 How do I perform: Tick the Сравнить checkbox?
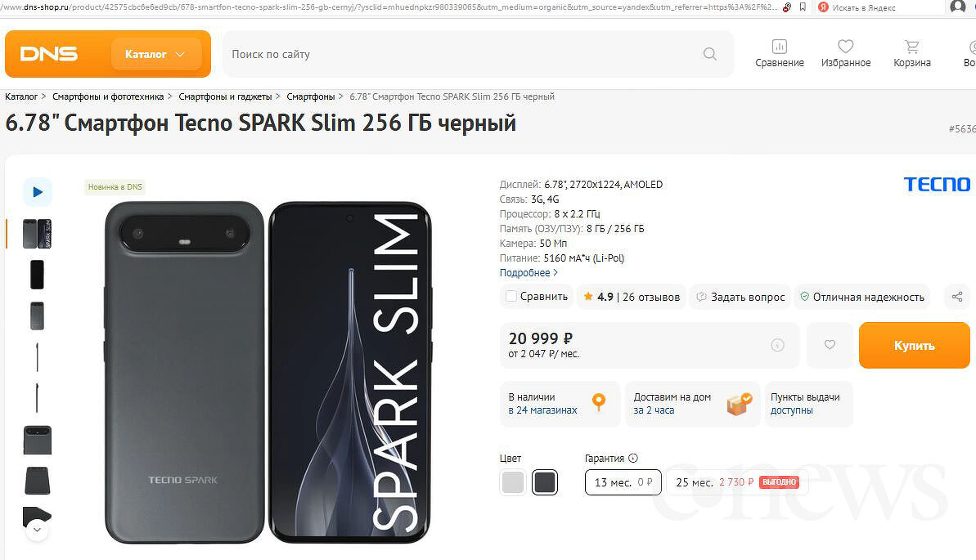(511, 297)
